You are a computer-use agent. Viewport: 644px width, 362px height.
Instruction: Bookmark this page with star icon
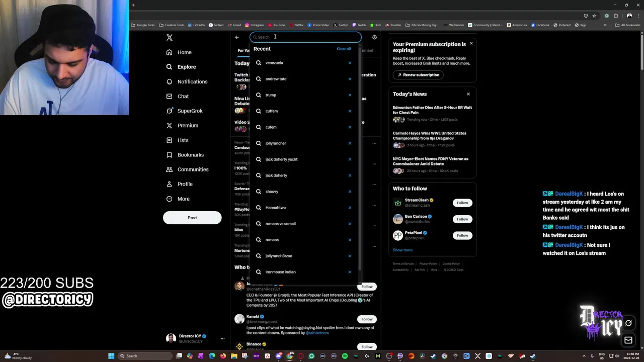point(594,16)
